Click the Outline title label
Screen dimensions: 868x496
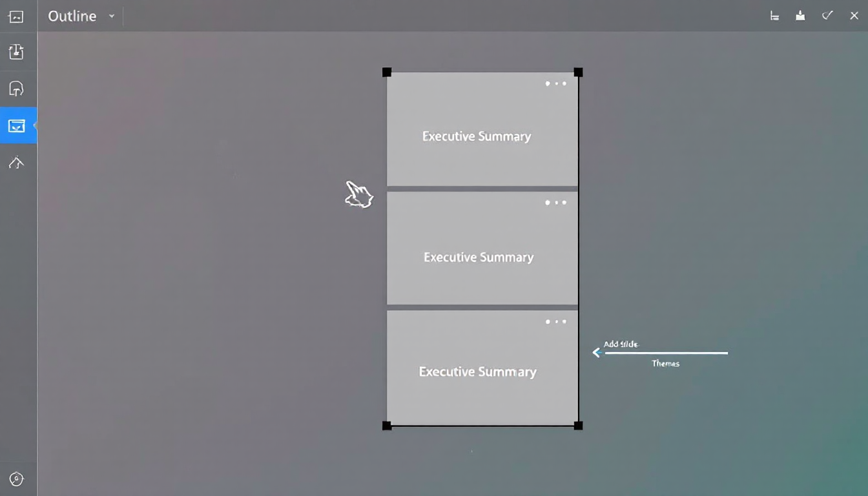pos(72,16)
